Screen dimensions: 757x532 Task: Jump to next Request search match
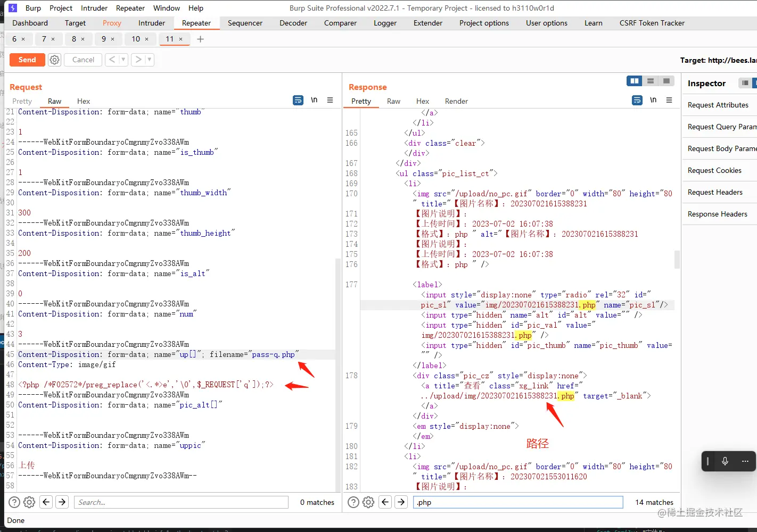click(62, 502)
